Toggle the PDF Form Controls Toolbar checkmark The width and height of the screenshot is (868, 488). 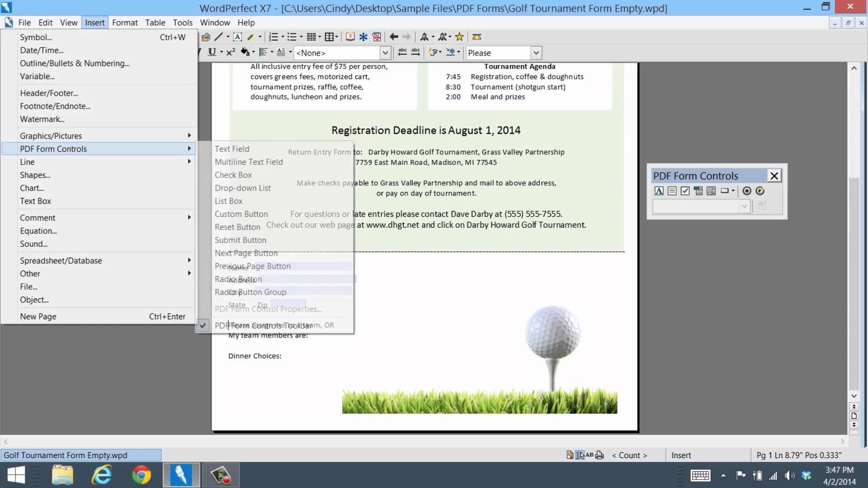[203, 325]
